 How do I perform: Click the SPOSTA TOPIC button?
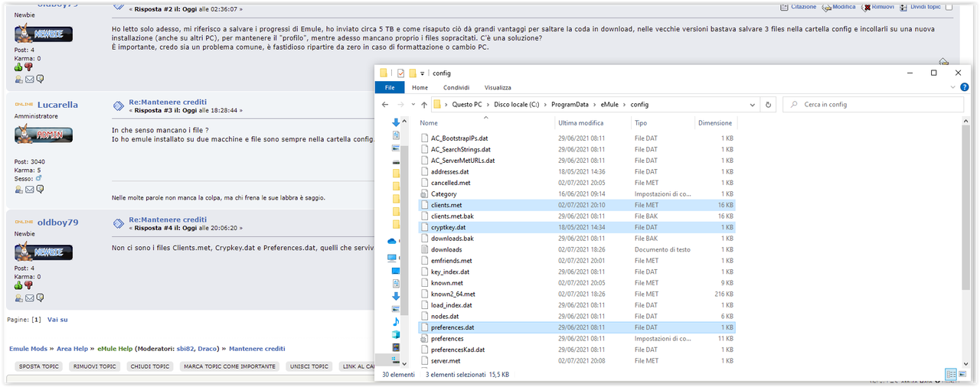pos(39,366)
